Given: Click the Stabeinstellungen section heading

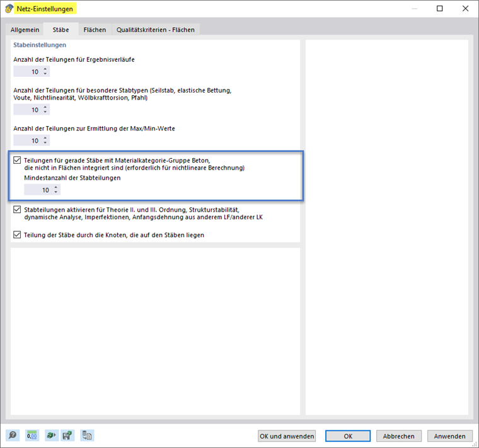Looking at the screenshot, I should pos(40,45).
